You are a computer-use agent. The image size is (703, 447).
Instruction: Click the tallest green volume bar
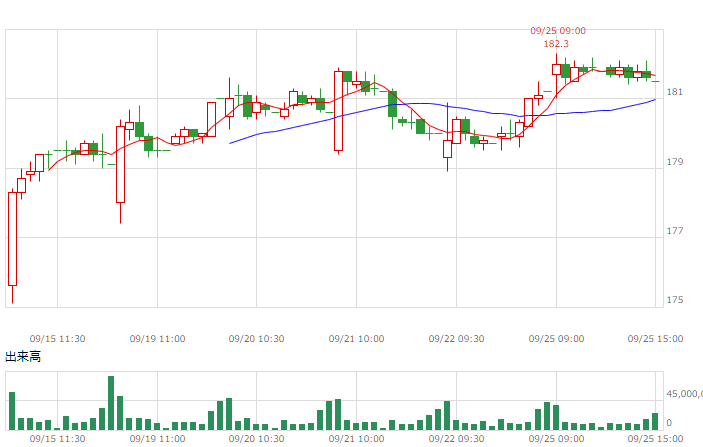point(111,403)
